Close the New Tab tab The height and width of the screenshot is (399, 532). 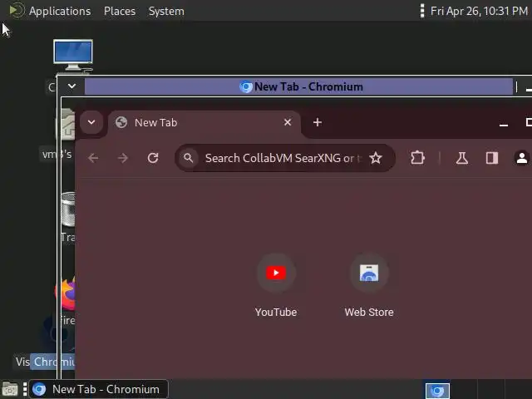click(x=288, y=122)
